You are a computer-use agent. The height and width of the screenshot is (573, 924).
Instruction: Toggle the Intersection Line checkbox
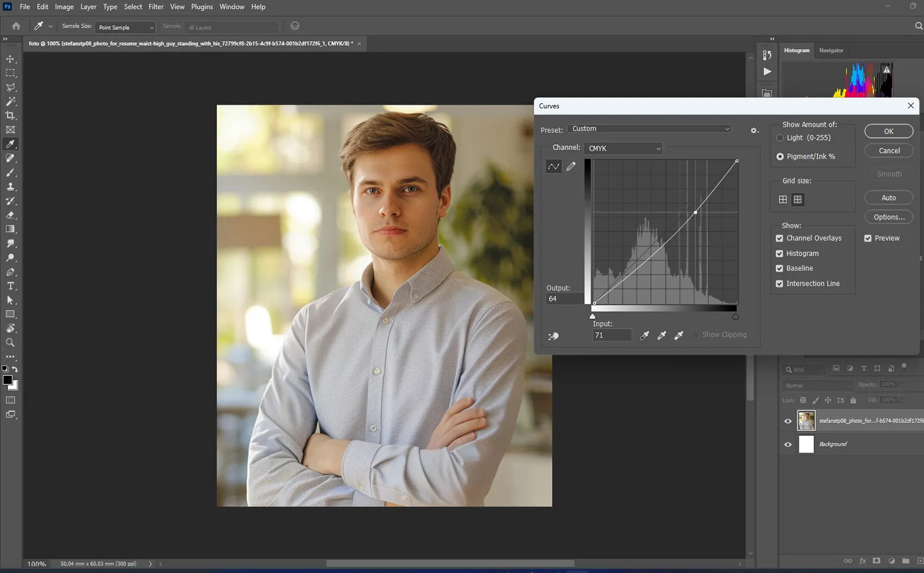coord(779,284)
